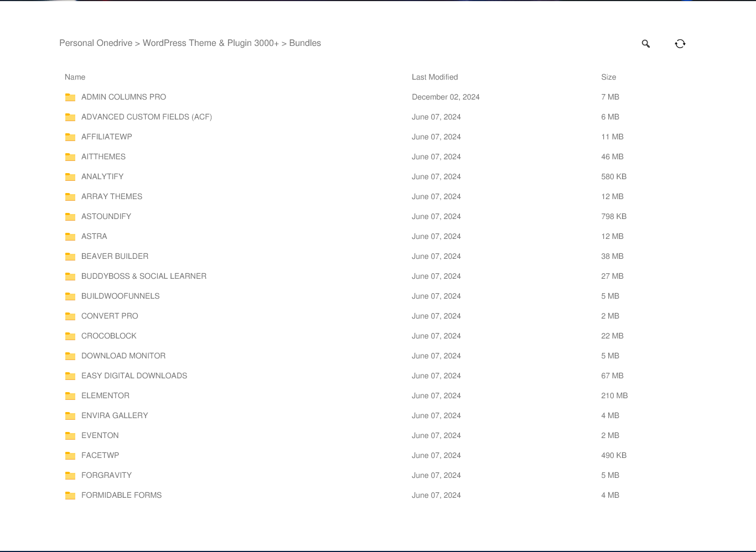The image size is (756, 552).
Task: Click the AFFILIATEWP folder icon
Action: [x=70, y=137]
